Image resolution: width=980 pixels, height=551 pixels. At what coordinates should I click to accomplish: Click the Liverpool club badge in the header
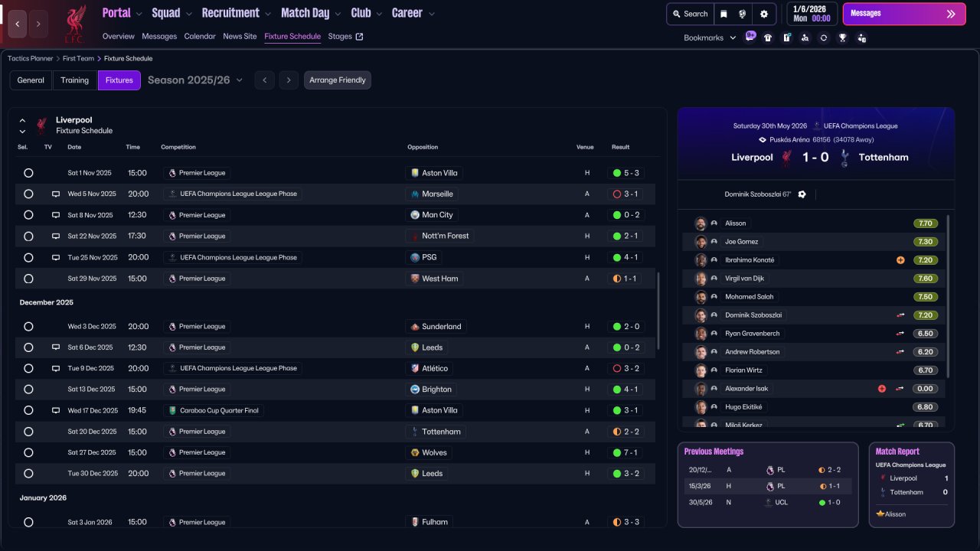74,23
